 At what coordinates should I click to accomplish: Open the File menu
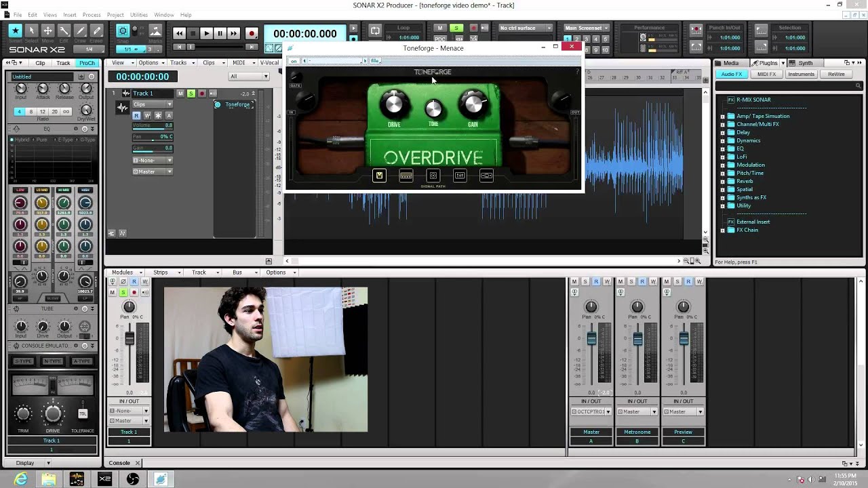(18, 14)
